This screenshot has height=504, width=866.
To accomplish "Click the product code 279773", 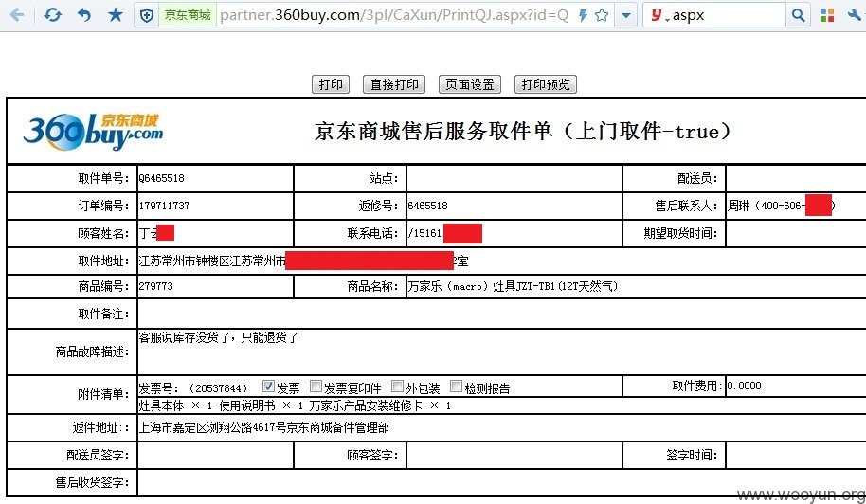I will point(155,286).
